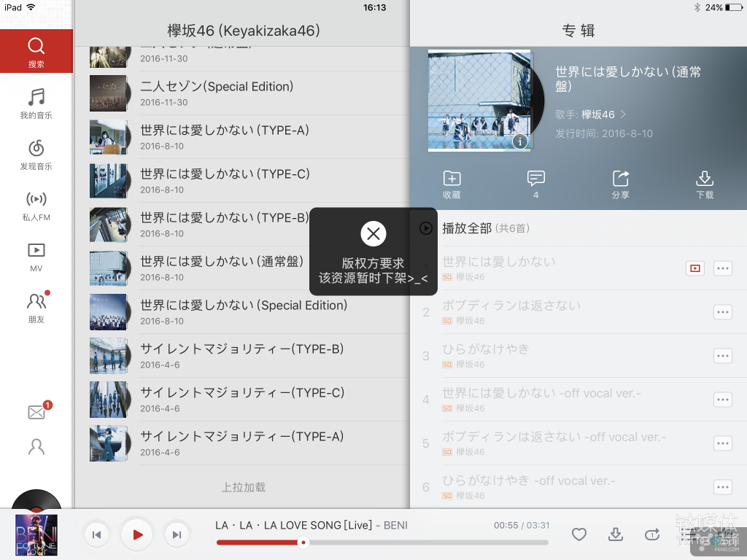Open My Music (我的音乐) section
The width and height of the screenshot is (747, 560).
coord(36,104)
